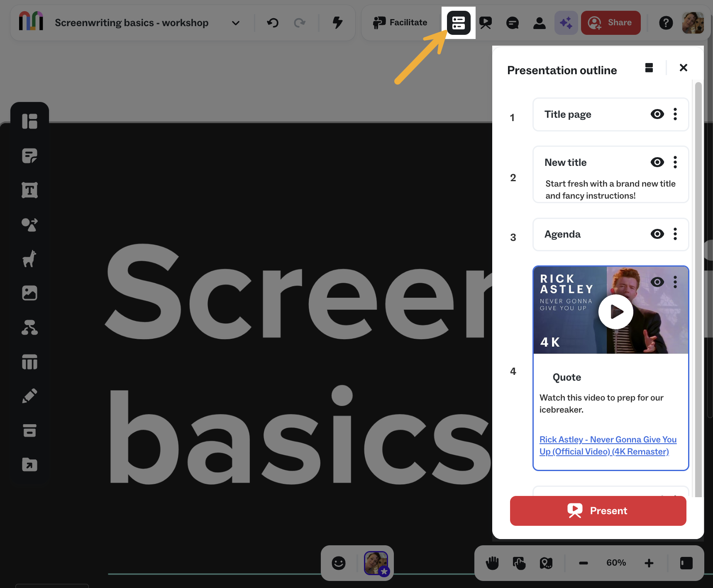Open the comments chat bubble icon
Image resolution: width=713 pixels, height=588 pixels.
point(513,23)
